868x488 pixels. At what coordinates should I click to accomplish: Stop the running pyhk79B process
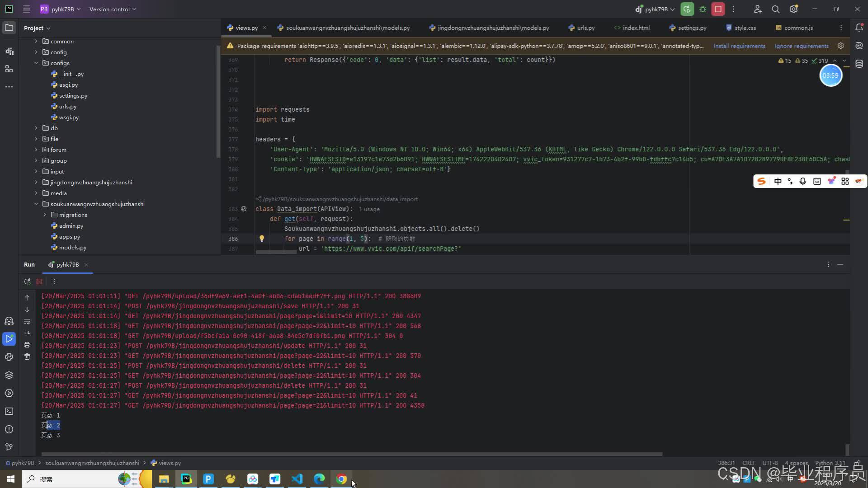(718, 9)
